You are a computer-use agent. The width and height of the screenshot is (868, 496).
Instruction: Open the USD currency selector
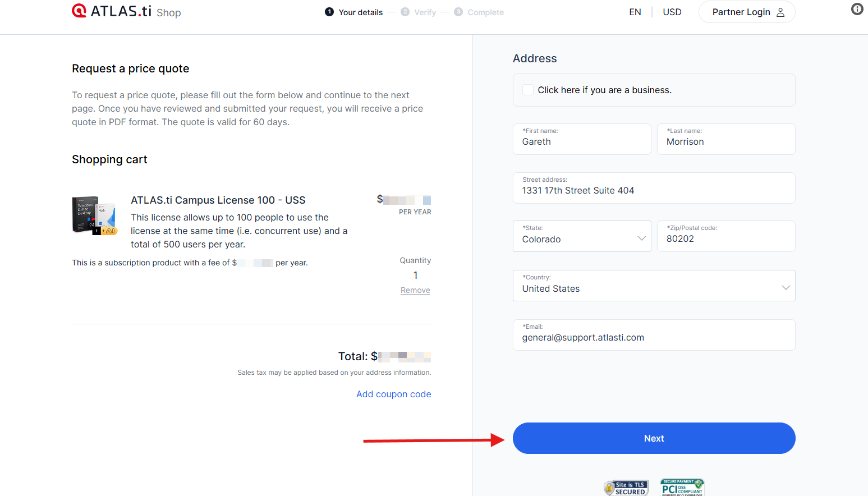(672, 12)
